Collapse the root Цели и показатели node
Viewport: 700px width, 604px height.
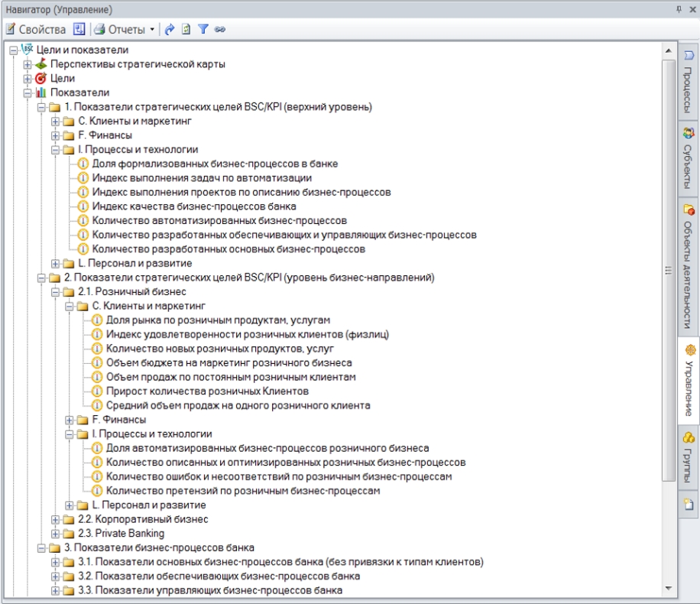(13, 50)
